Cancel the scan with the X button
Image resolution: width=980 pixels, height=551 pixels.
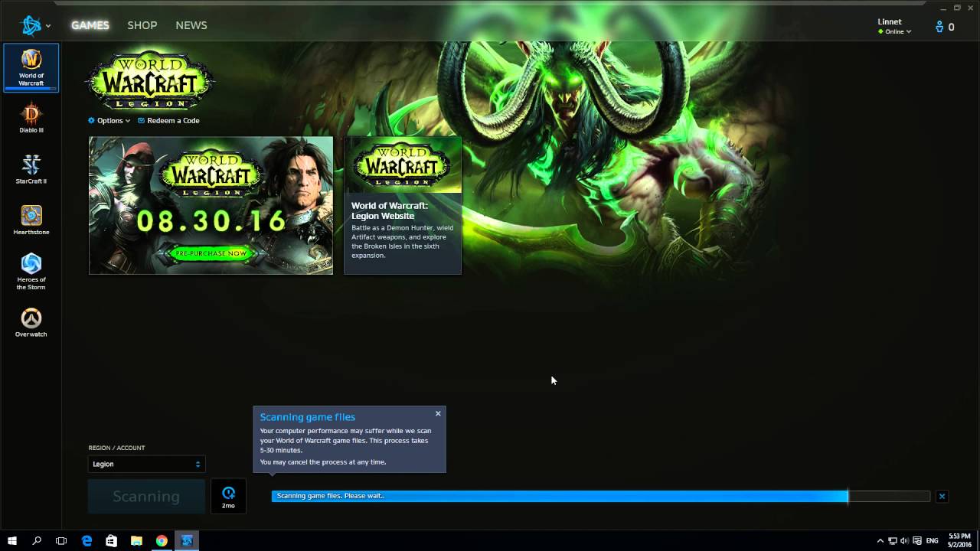point(942,497)
